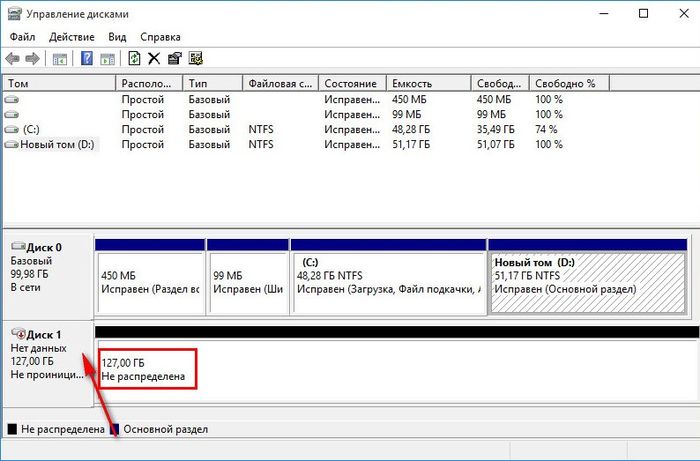Click the blue Основной раздел legend swatch
This screenshot has width=700, height=461.
[x=115, y=429]
